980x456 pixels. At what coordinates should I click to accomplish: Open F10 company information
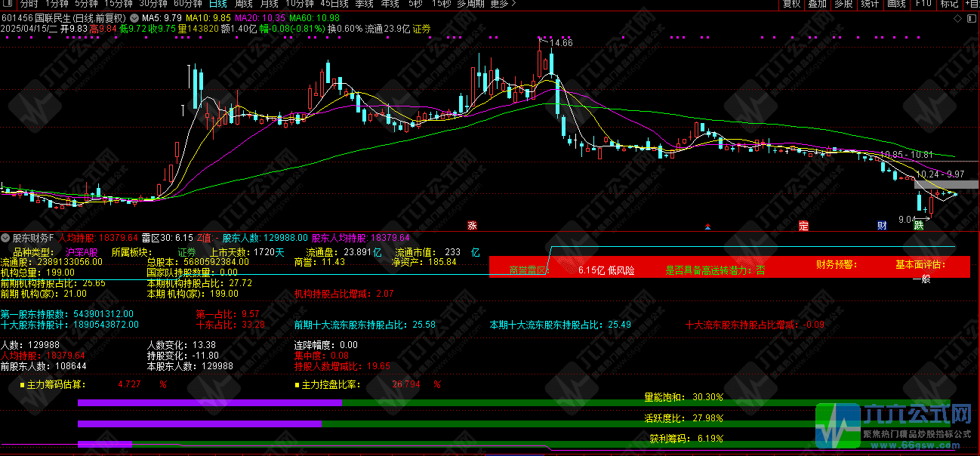(923, 4)
